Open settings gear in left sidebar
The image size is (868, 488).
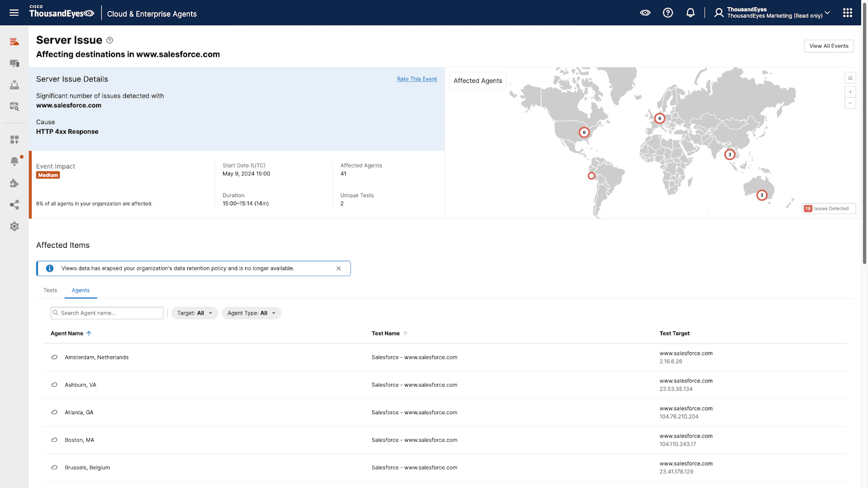15,227
